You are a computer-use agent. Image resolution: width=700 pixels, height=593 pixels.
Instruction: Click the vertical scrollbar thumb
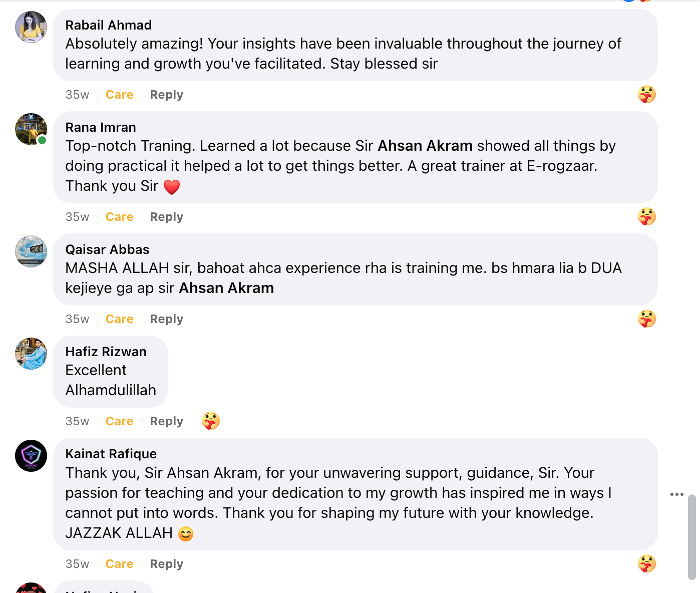pyautogui.click(x=691, y=536)
